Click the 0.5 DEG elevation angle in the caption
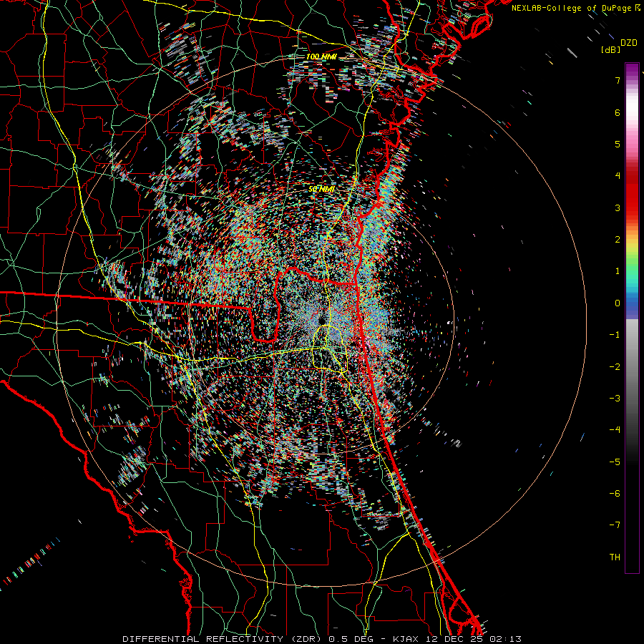The width and height of the screenshot is (644, 644). (x=351, y=639)
